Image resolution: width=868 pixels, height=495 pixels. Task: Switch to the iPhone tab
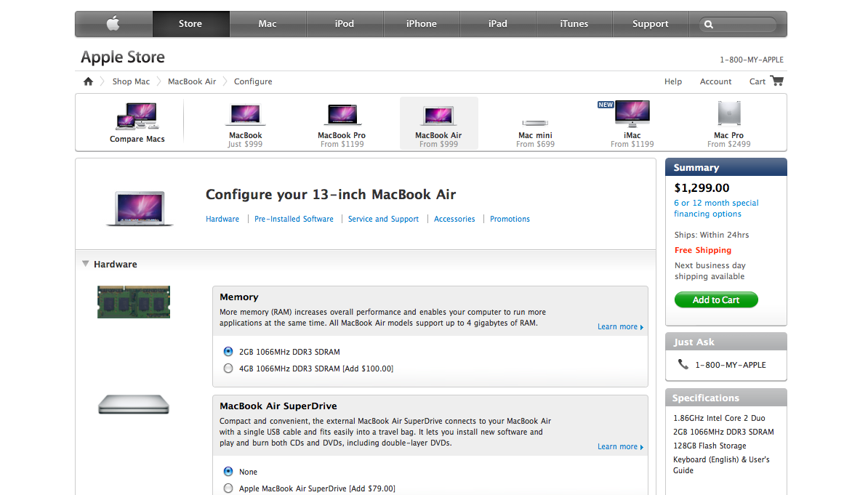[x=421, y=24]
